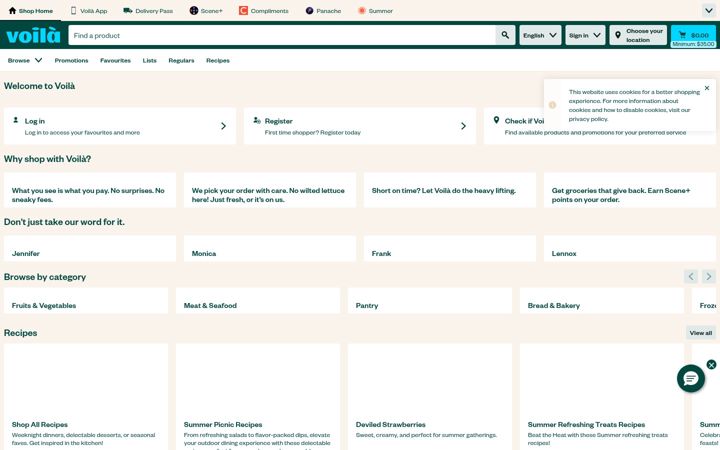This screenshot has height=450, width=720.
Task: Click the Shop Home house icon
Action: pos(12,11)
